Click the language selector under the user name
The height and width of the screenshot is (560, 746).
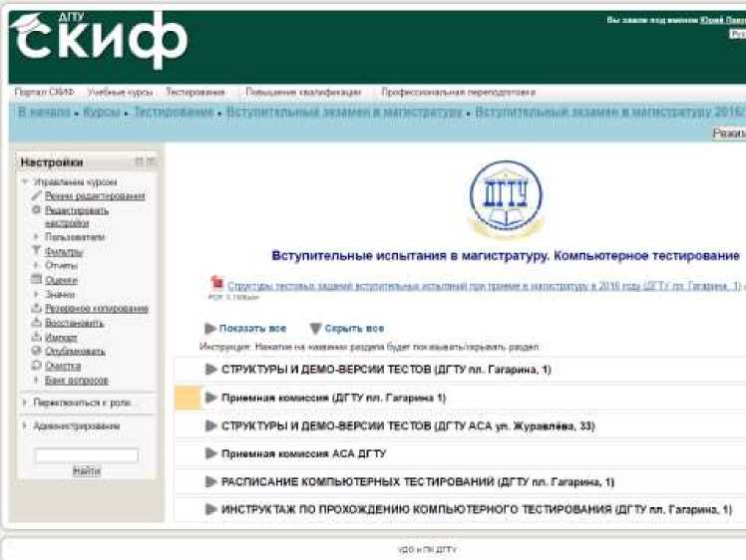point(738,34)
